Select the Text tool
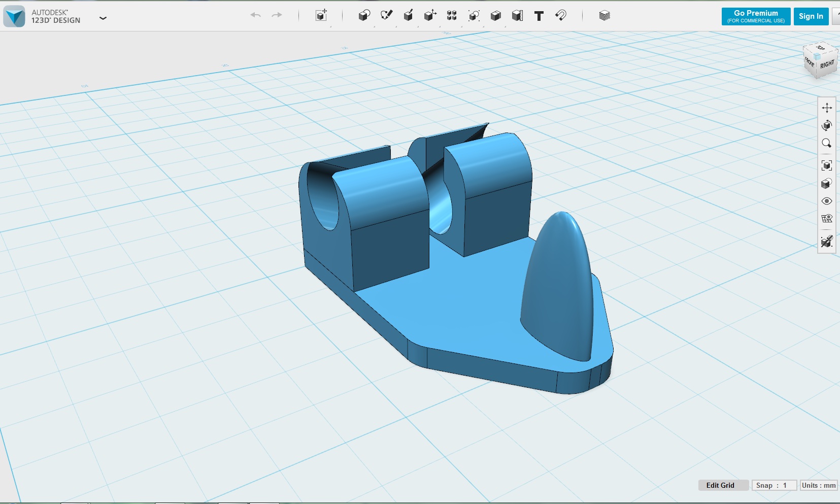The width and height of the screenshot is (840, 504). tap(539, 16)
